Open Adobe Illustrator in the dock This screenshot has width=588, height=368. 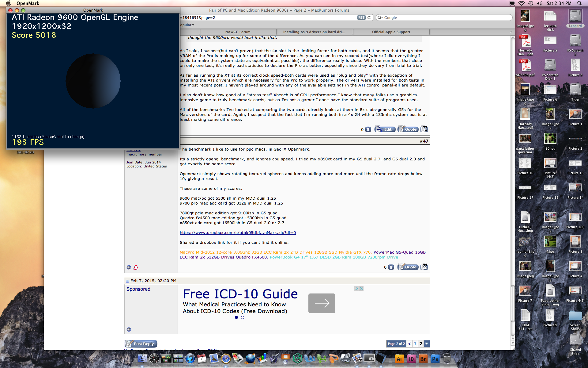[x=399, y=359]
